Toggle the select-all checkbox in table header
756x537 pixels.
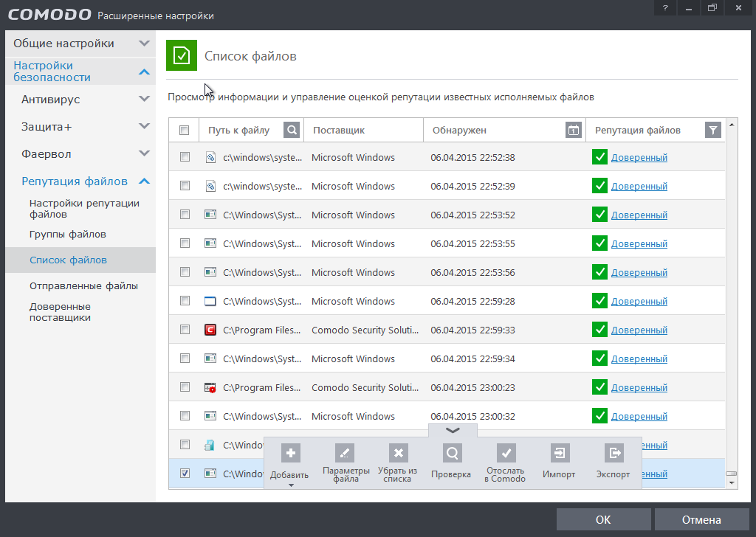pos(184,130)
